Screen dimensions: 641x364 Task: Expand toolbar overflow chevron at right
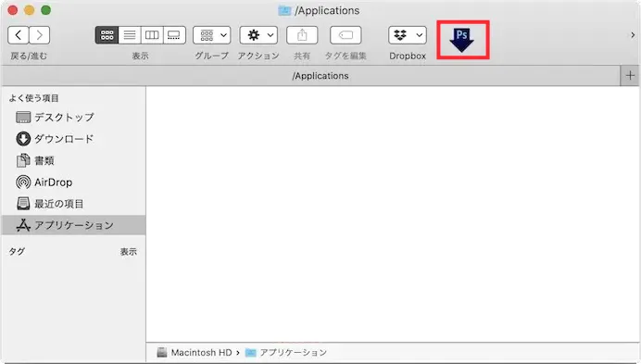[633, 35]
